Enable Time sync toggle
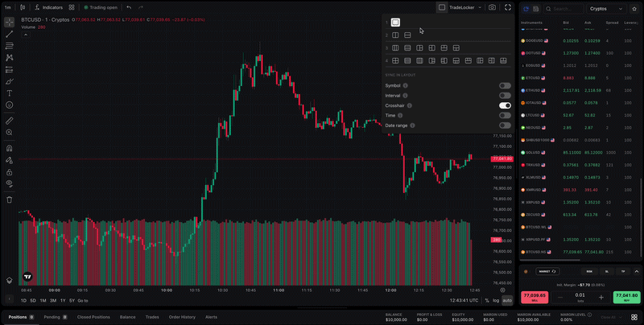 (505, 116)
